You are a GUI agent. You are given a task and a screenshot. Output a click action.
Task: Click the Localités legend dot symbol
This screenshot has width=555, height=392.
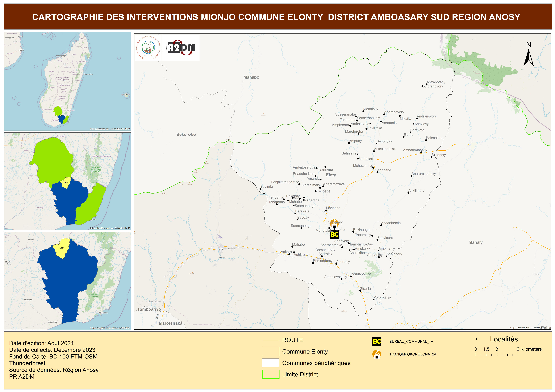[476, 339]
